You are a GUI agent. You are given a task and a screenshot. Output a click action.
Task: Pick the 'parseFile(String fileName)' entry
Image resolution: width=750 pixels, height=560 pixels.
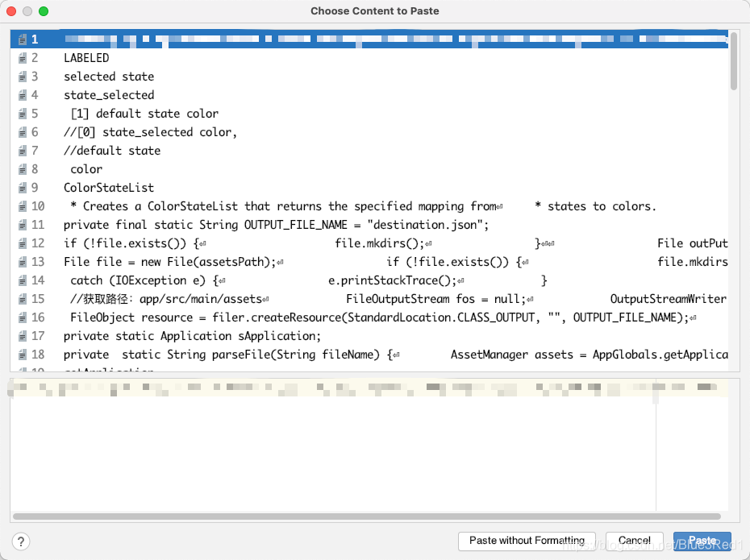[369, 355]
